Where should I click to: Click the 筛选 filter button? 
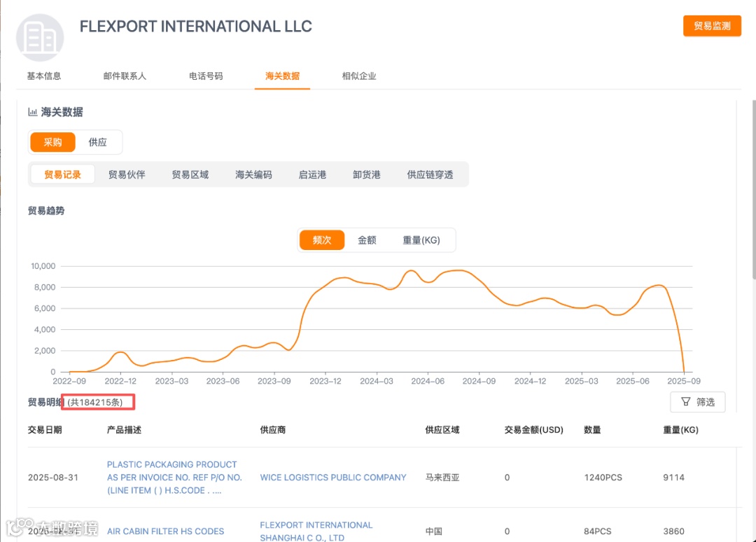pyautogui.click(x=697, y=402)
